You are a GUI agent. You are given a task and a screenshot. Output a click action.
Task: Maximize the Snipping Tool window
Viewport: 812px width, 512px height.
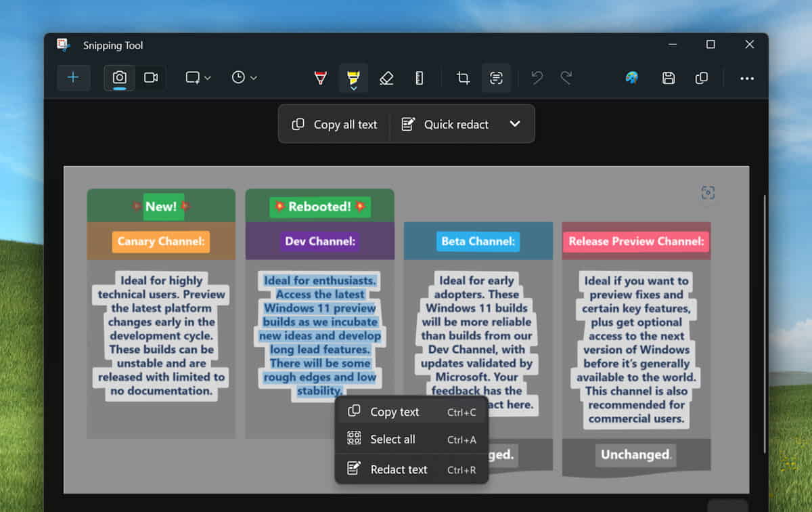pyautogui.click(x=710, y=45)
